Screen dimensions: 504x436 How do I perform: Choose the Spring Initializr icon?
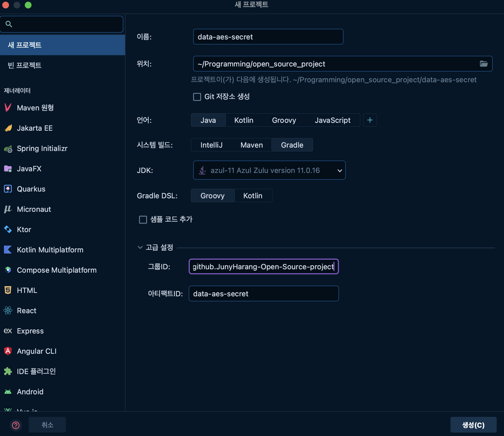tap(8, 148)
